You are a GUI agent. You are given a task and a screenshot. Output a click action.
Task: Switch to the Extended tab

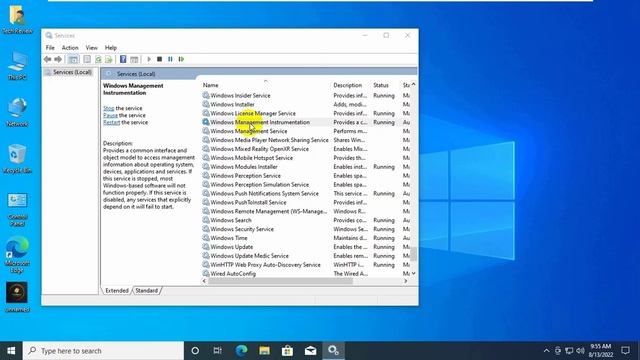pyautogui.click(x=117, y=291)
